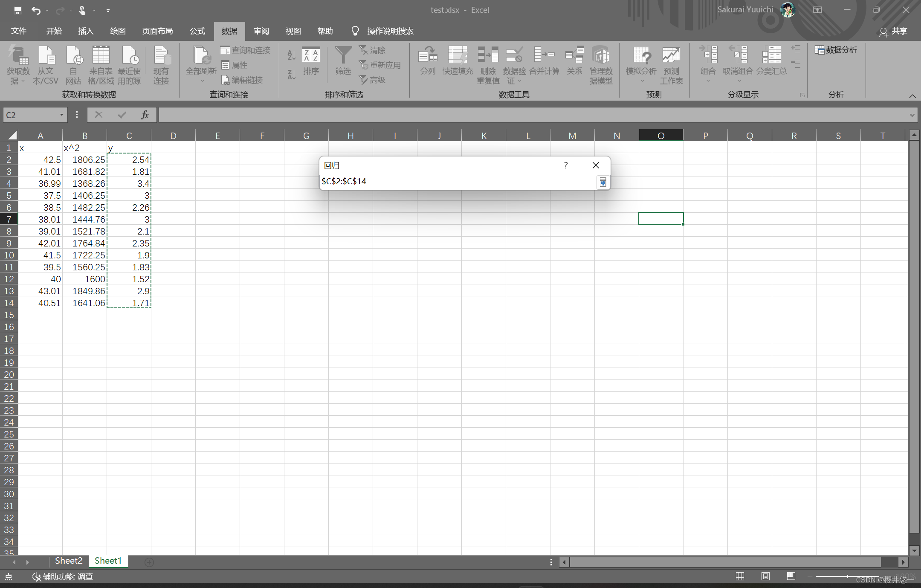
Task: Click the Sort Ascending icon in toolbar
Action: (x=290, y=55)
